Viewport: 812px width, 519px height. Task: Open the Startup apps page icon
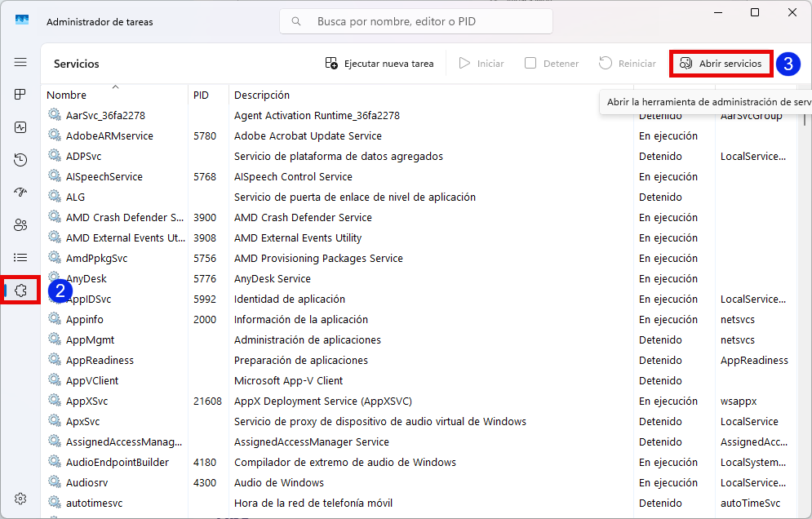(x=20, y=192)
